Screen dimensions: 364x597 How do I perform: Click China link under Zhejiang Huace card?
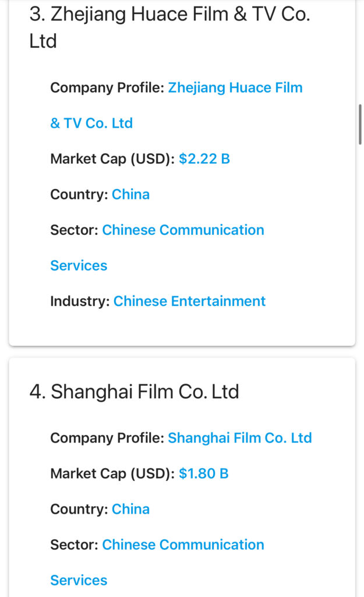130,194
